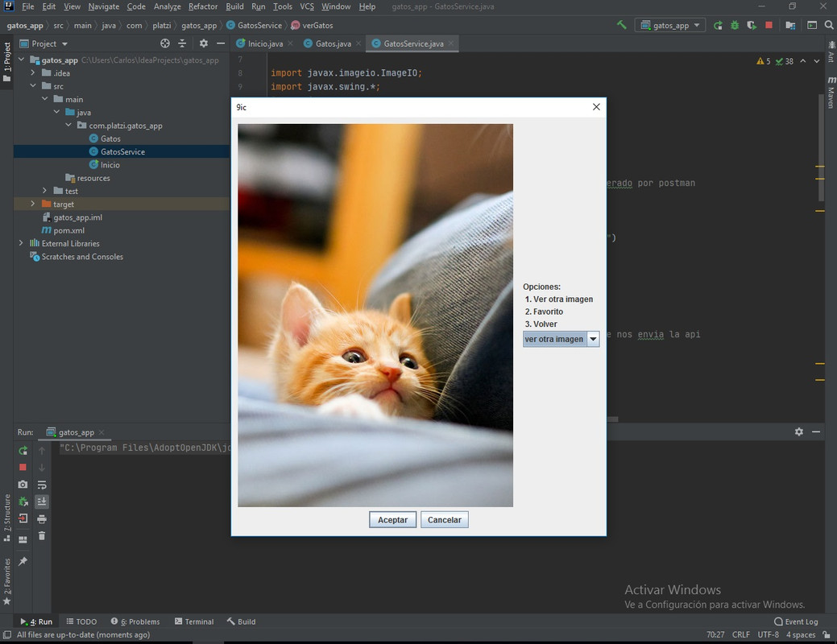The width and height of the screenshot is (837, 644).
Task: Click UTF-8 encoding in status bar
Action: click(x=769, y=635)
